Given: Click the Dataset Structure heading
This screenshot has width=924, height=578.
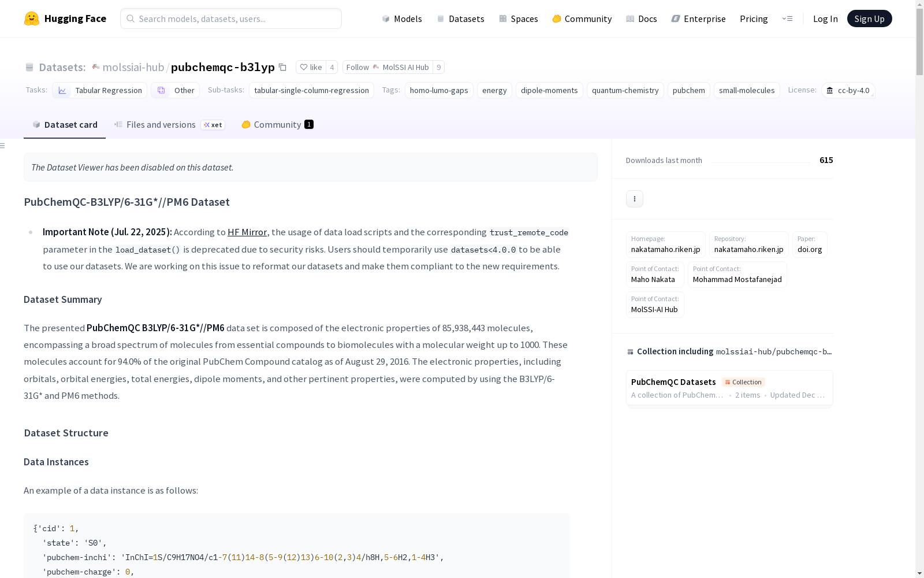Looking at the screenshot, I should click(x=66, y=433).
